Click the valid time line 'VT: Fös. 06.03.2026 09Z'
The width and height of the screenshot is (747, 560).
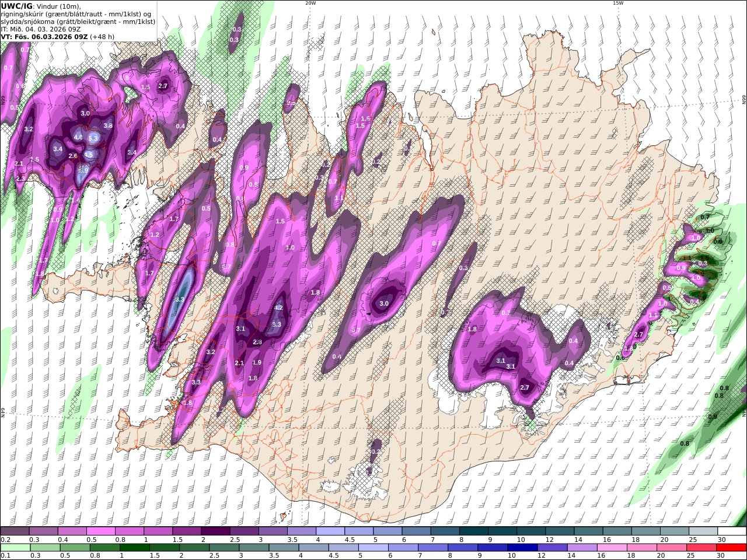44,36
